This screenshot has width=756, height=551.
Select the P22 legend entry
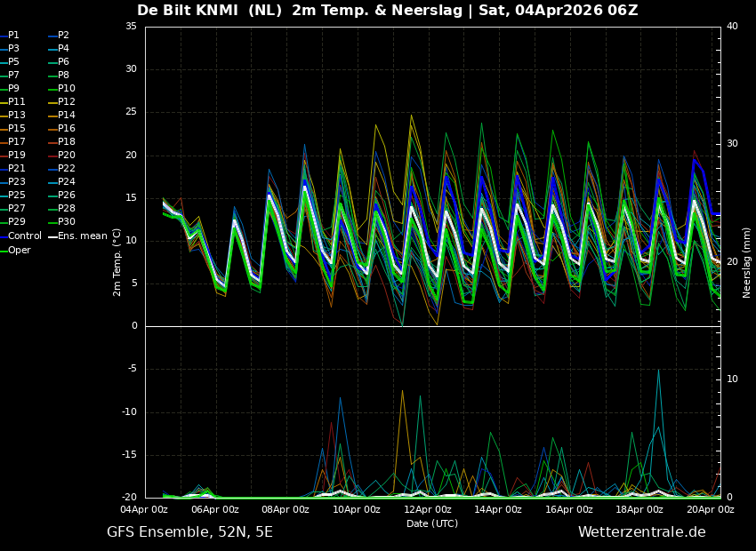(x=66, y=169)
